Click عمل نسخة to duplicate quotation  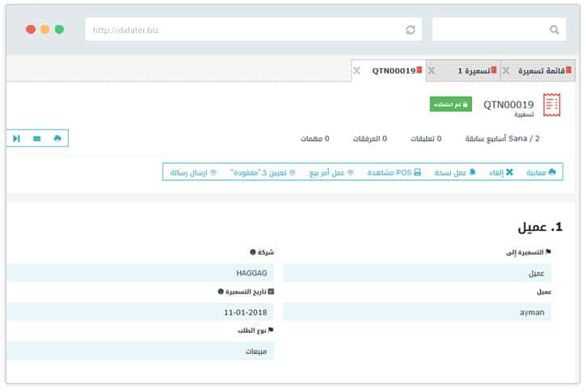click(455, 173)
